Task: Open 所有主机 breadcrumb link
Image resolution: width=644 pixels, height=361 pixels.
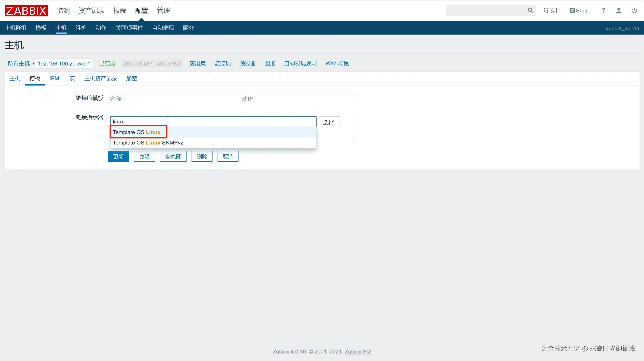Action: coord(19,64)
